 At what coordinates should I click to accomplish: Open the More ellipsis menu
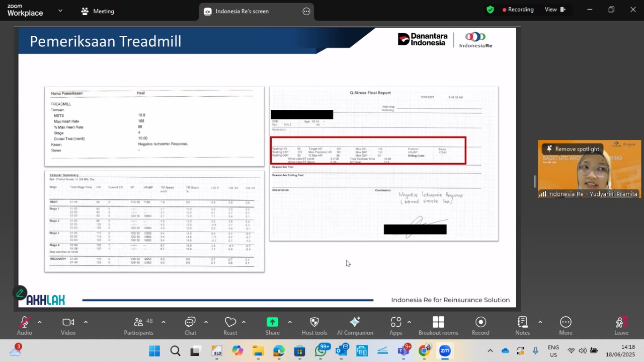[x=566, y=322]
